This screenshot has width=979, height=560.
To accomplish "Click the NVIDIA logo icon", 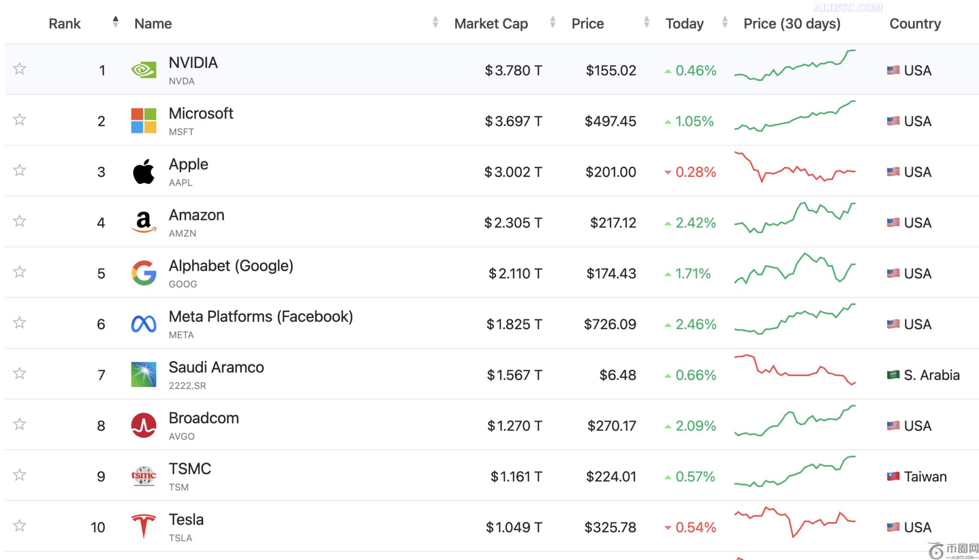I will point(143,70).
